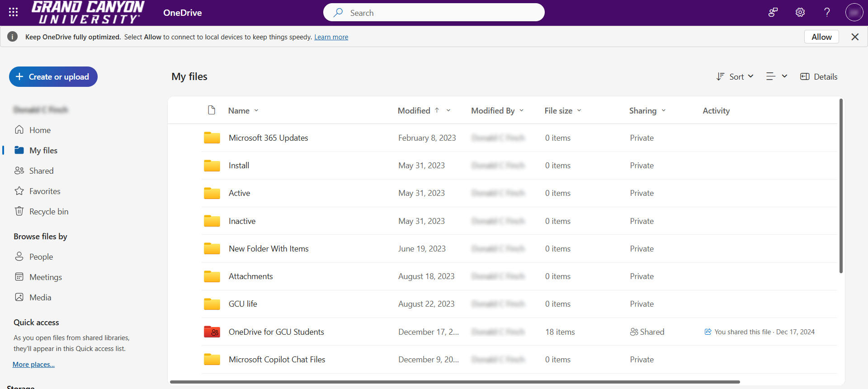Open the settings gear icon

click(x=800, y=13)
